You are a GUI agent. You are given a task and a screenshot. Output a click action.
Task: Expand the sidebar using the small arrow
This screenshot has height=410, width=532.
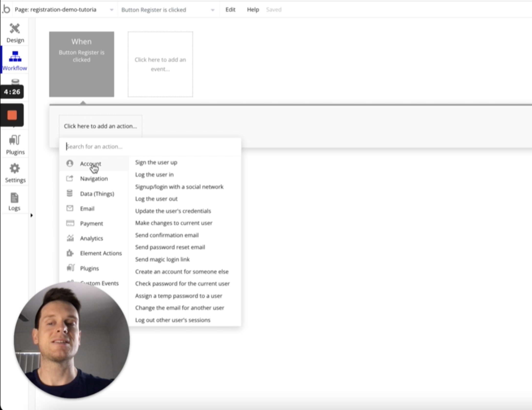pos(31,215)
